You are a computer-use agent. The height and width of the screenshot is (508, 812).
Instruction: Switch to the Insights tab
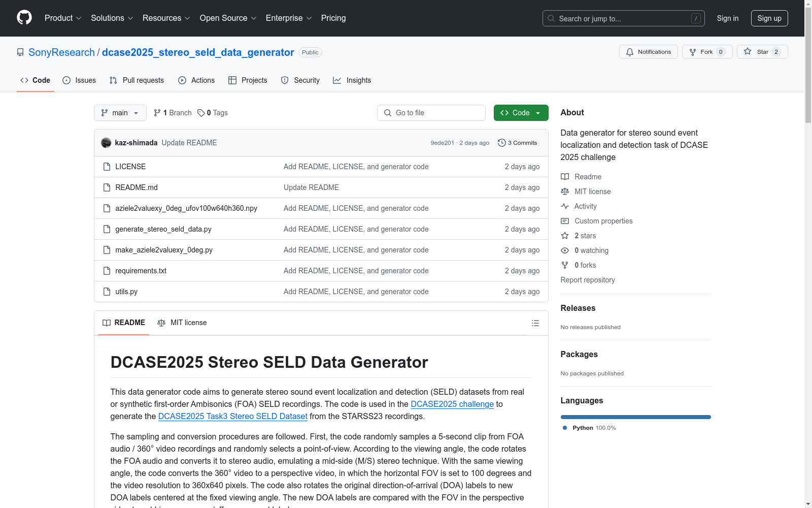click(352, 80)
